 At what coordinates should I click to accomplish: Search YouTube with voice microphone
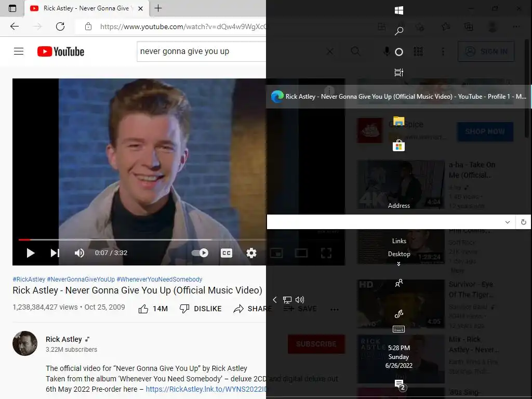387,51
